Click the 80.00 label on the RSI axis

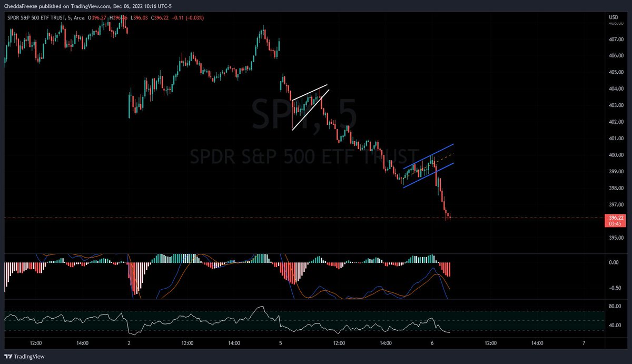tap(615, 306)
